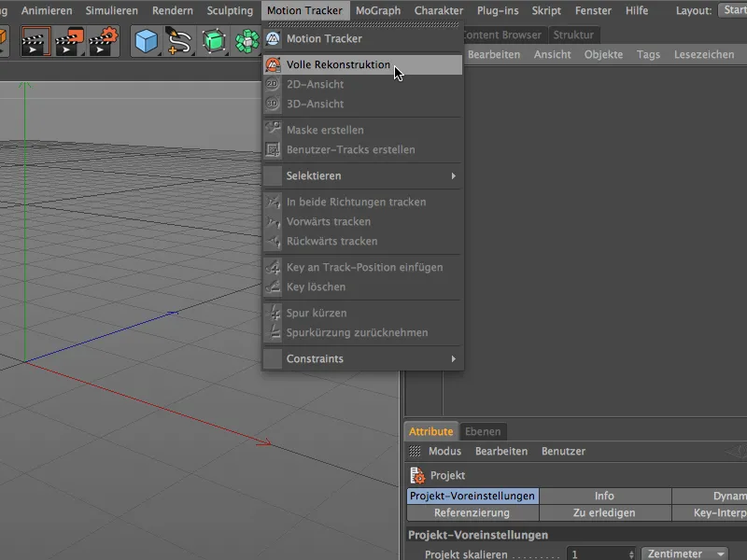Viewport: 747px width, 560px height.
Task: Expand the Selektieren submenu
Action: pyautogui.click(x=363, y=175)
